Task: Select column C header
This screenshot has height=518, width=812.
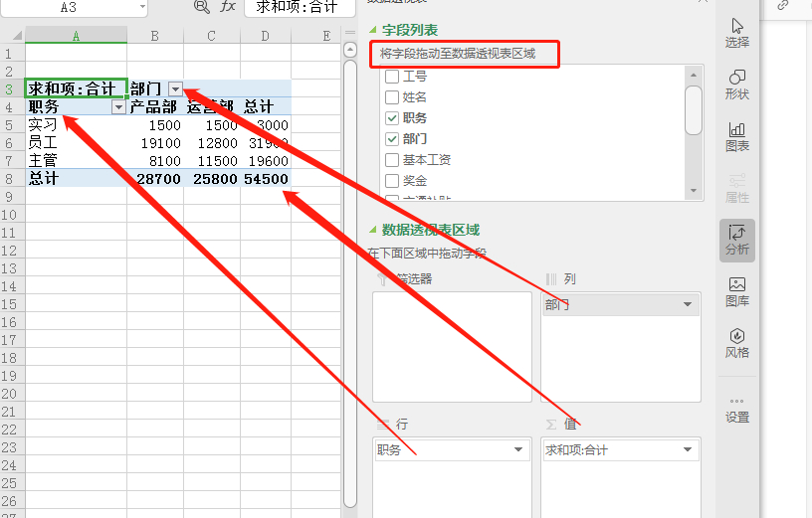Action: (211, 36)
